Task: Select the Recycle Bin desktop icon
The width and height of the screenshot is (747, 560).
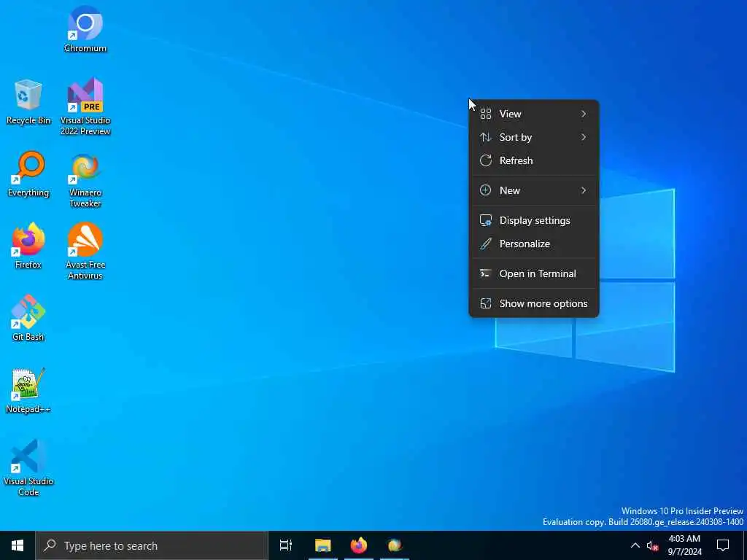Action: (28, 102)
